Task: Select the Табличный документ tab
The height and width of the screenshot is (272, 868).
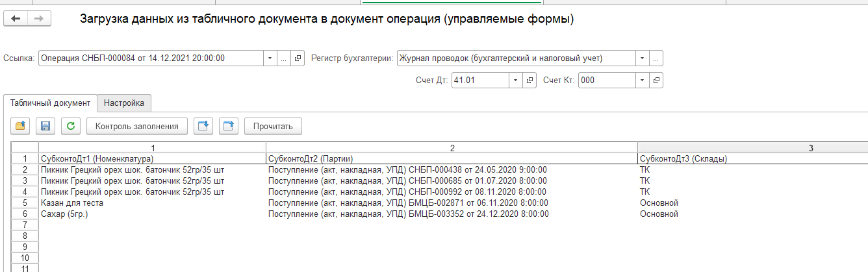Action: coord(50,103)
